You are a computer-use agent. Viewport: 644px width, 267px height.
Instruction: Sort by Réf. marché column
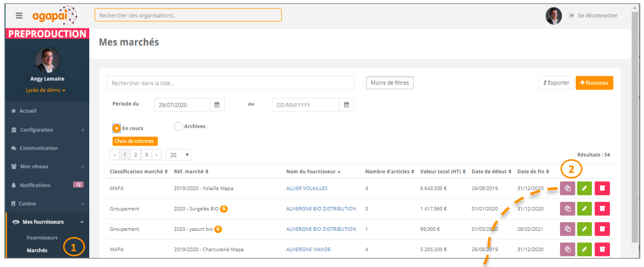click(191, 171)
